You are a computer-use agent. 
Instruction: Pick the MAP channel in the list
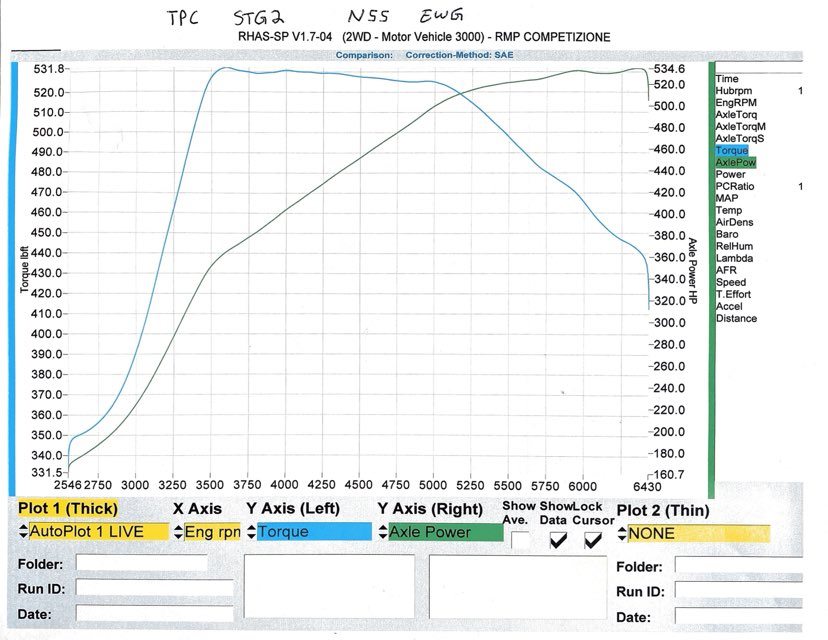[727, 198]
